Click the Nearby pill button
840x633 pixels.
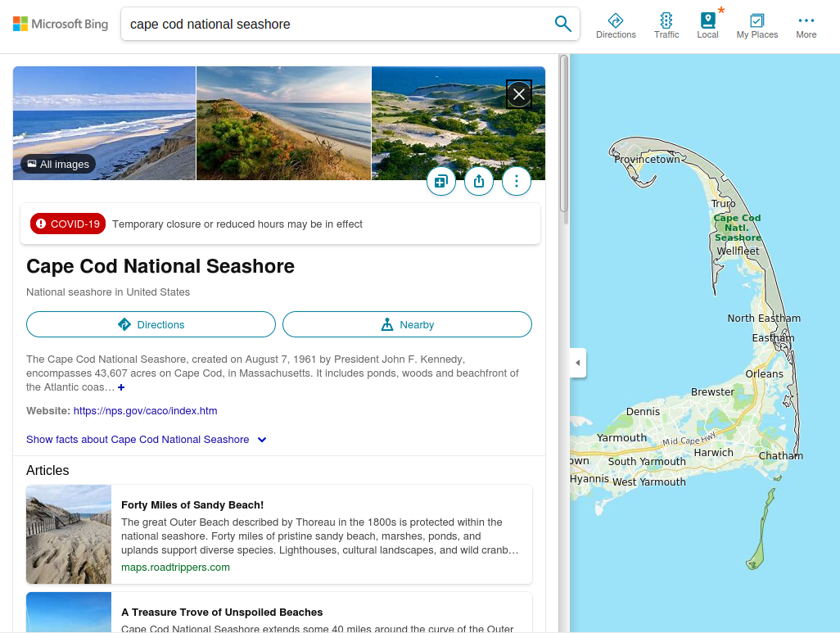pos(407,324)
